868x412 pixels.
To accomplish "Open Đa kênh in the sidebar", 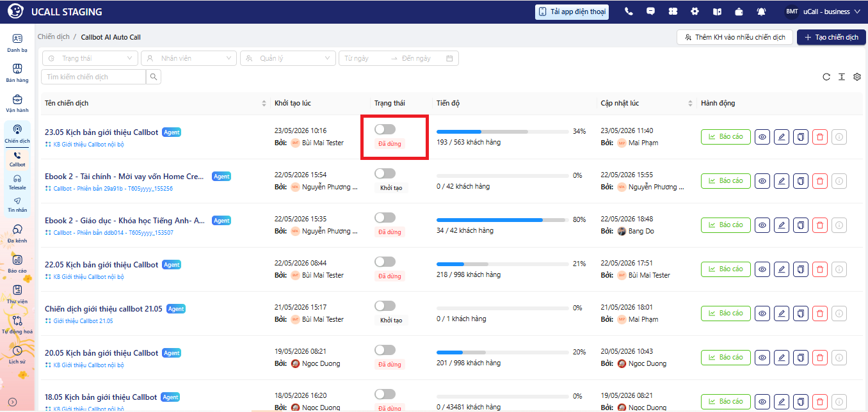I will pyautogui.click(x=17, y=233).
